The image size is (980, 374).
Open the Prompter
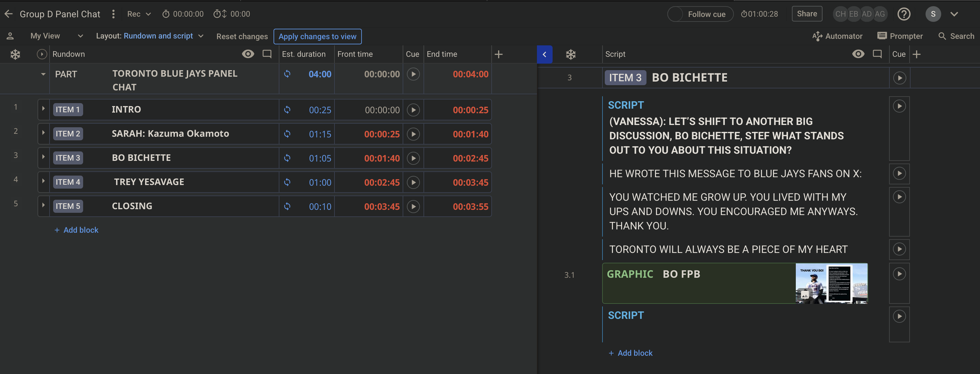click(900, 36)
